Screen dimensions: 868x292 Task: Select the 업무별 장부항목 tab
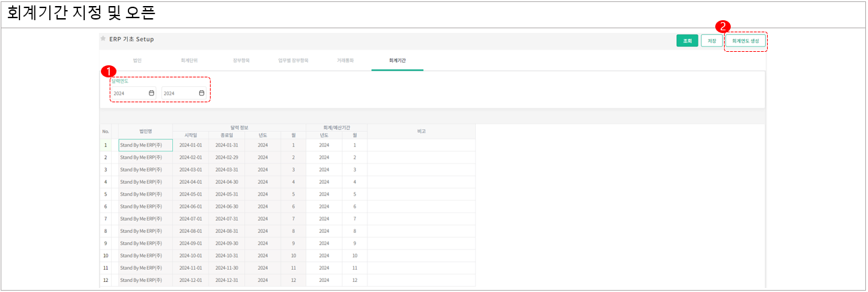click(x=293, y=61)
